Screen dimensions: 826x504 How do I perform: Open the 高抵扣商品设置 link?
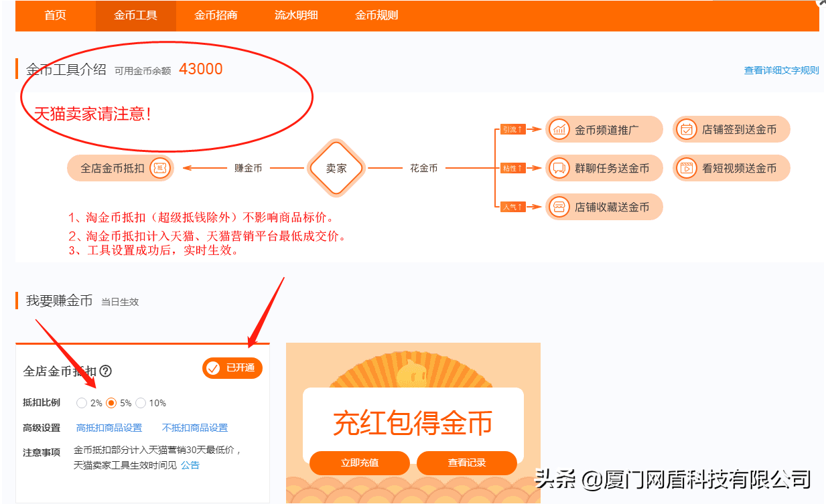(109, 428)
